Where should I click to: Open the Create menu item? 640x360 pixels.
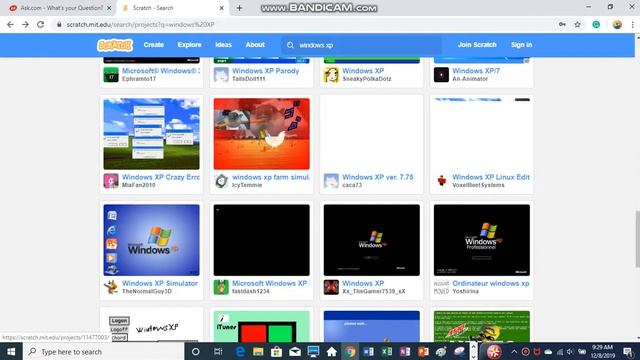pos(153,45)
